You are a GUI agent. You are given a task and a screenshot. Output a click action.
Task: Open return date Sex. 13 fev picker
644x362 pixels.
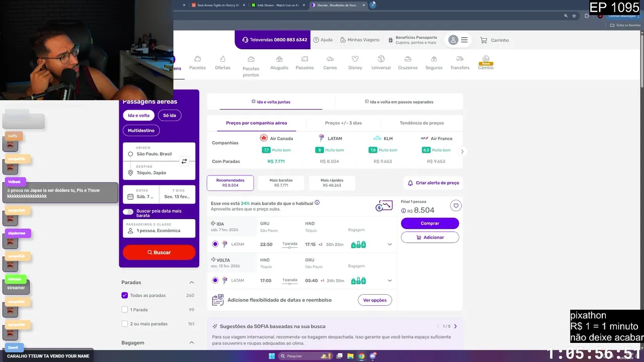177,194
